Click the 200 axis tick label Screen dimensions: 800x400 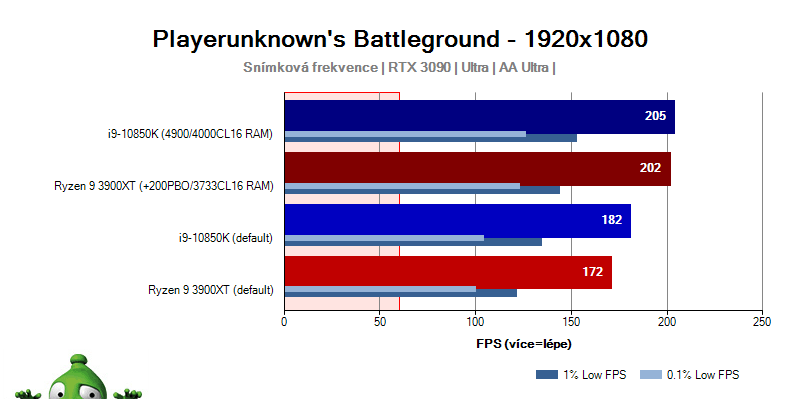click(667, 322)
